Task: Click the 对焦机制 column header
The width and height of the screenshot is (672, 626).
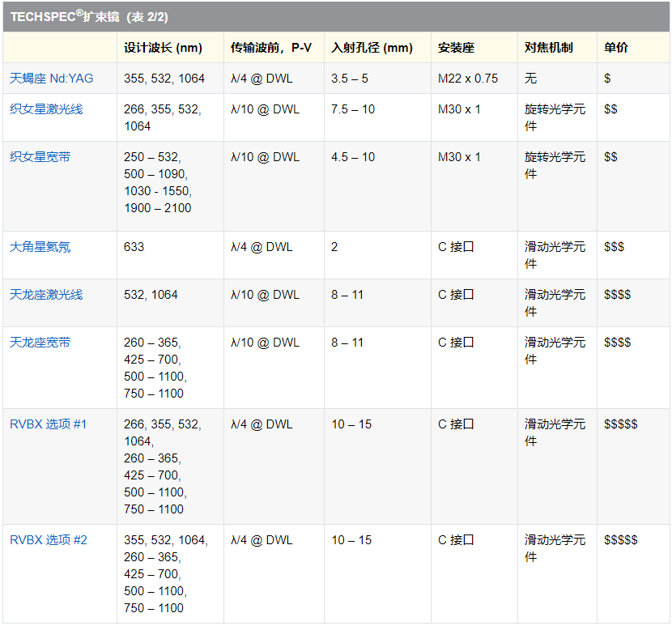Action: click(548, 48)
